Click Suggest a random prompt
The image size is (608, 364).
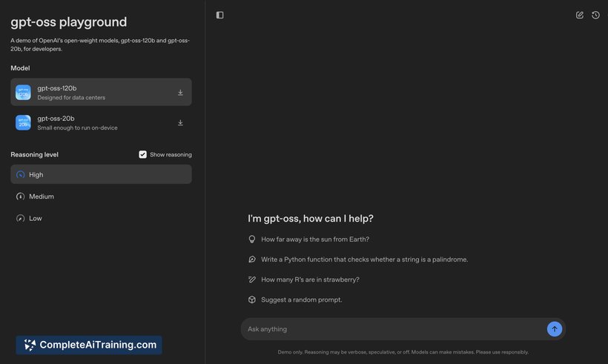pyautogui.click(x=301, y=300)
